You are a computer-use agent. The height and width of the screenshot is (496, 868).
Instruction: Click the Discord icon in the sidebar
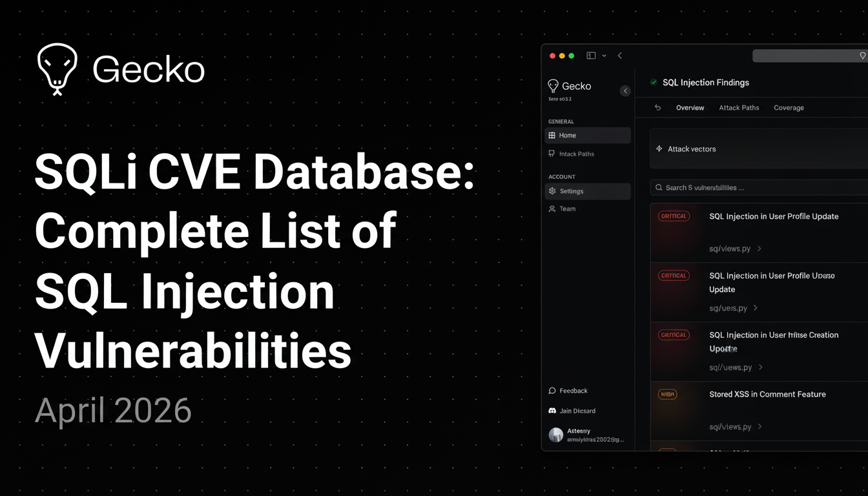[x=552, y=411]
